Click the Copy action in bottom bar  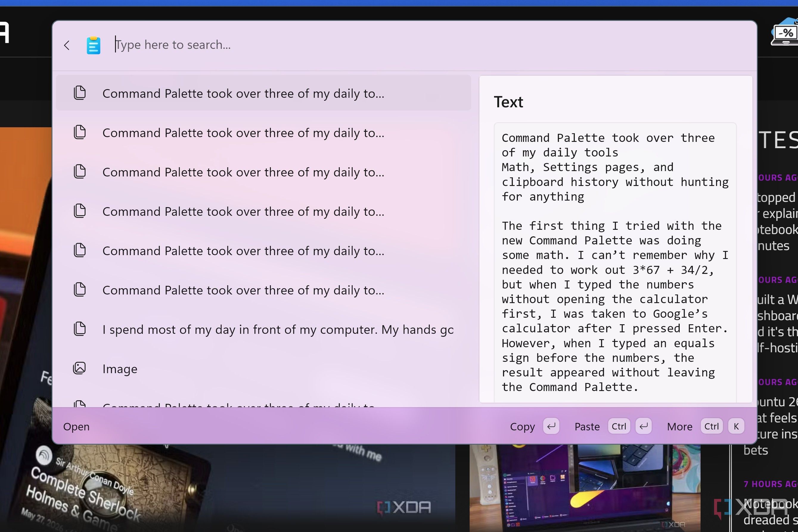tap(522, 426)
